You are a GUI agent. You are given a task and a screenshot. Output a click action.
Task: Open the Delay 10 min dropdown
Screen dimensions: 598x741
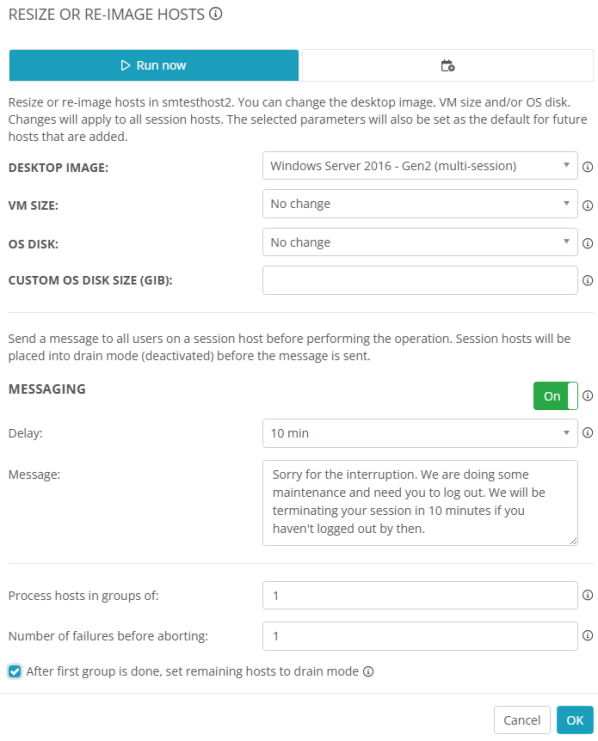tap(420, 433)
